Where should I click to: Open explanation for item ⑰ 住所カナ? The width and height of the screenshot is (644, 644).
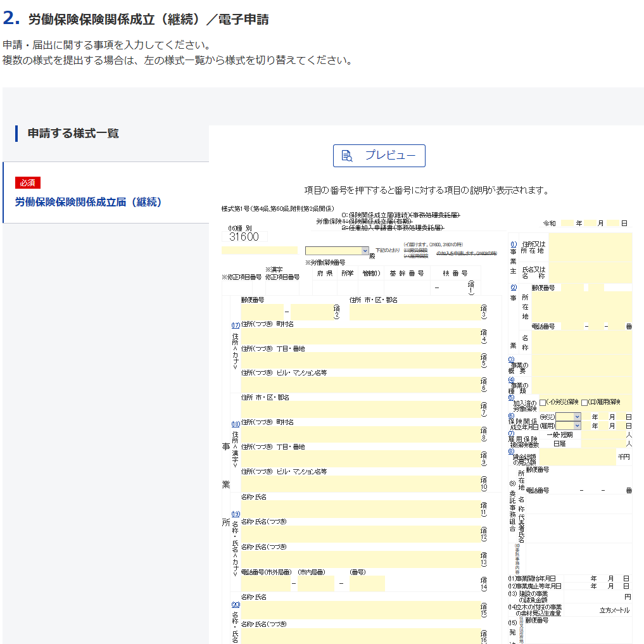[x=236, y=325]
